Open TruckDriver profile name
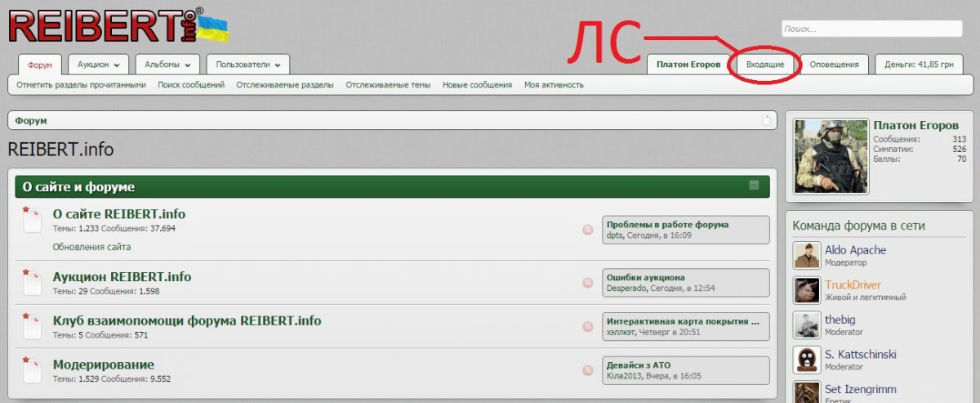Viewport: 980px width, 403px height. tap(853, 285)
